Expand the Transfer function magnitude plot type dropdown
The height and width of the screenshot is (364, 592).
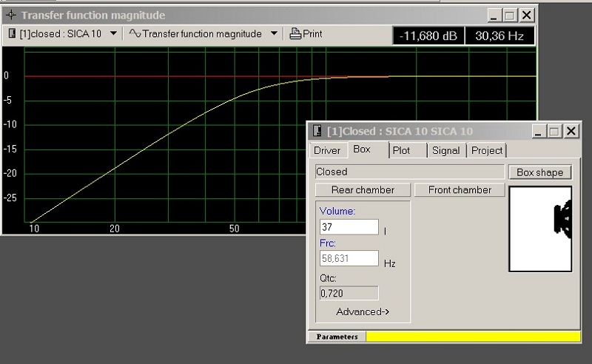(275, 33)
